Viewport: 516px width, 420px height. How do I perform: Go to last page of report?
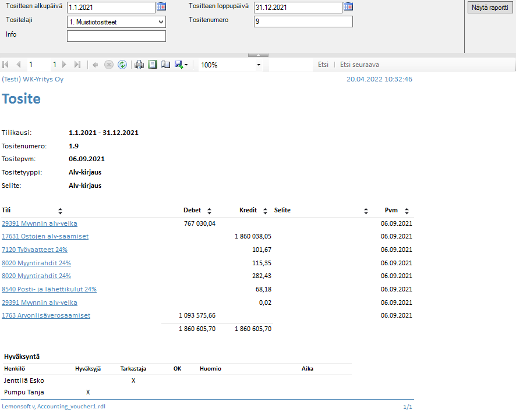[x=77, y=65]
